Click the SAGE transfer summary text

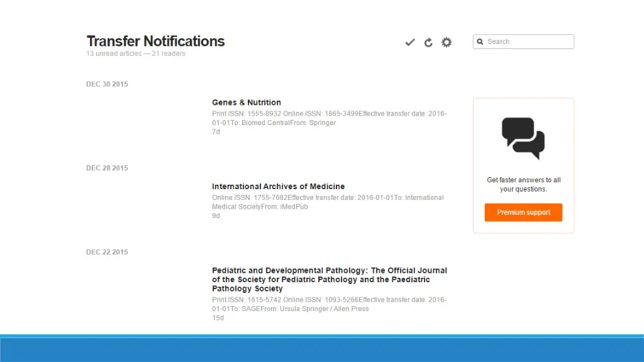tap(330, 304)
